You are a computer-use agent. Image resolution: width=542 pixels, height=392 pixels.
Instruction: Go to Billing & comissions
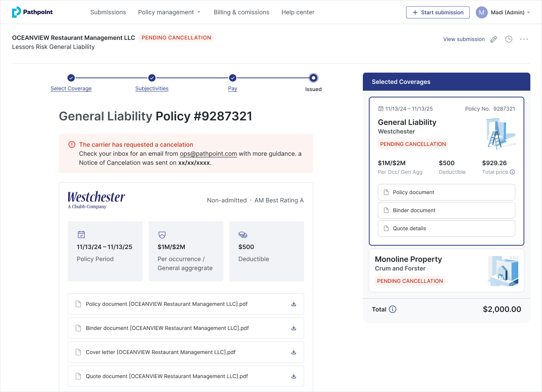[x=241, y=12]
